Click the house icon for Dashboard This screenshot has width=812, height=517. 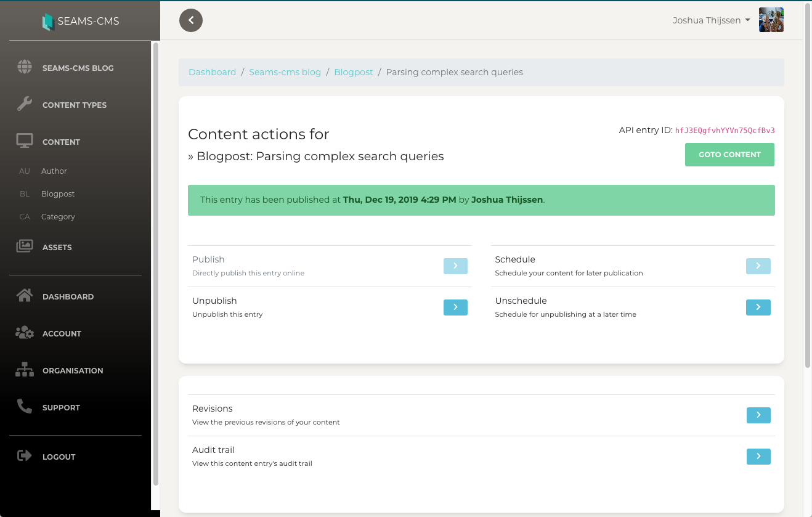[x=25, y=296]
